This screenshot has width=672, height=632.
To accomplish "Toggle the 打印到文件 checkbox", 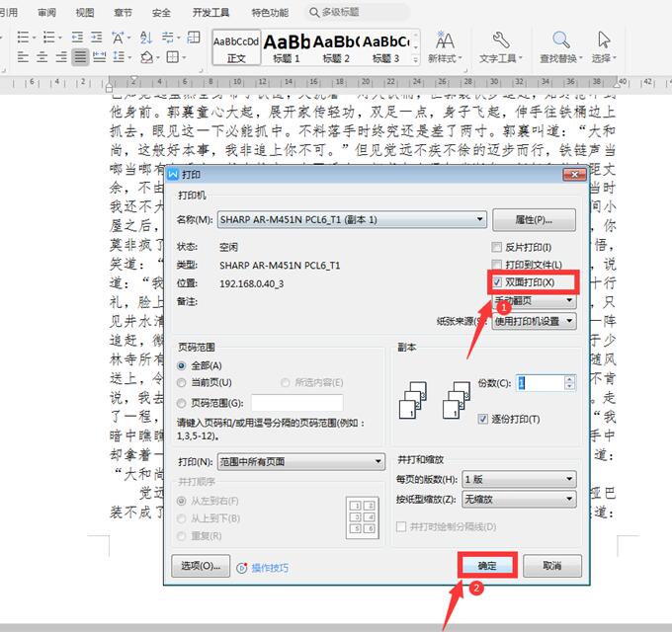I will coord(497,265).
